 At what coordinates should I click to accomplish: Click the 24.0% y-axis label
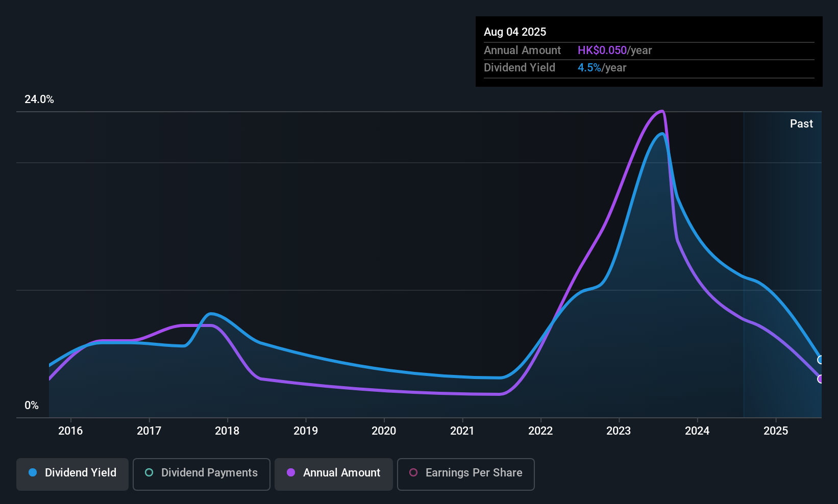pyautogui.click(x=39, y=99)
